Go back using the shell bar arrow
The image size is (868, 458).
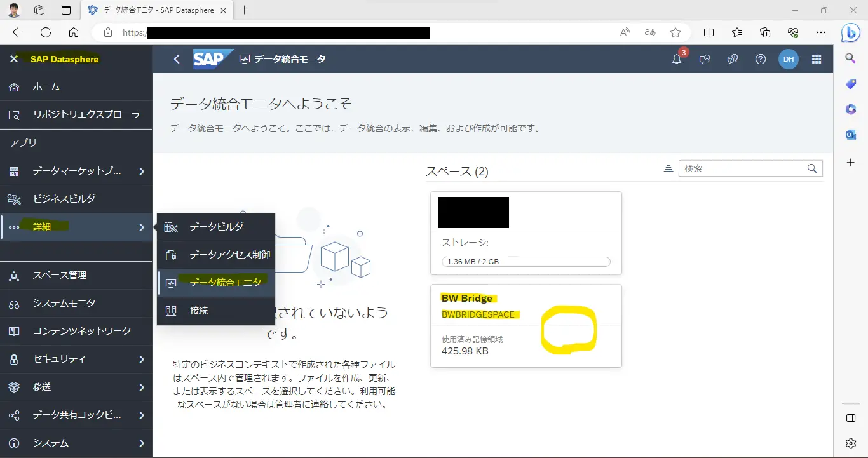tap(177, 59)
